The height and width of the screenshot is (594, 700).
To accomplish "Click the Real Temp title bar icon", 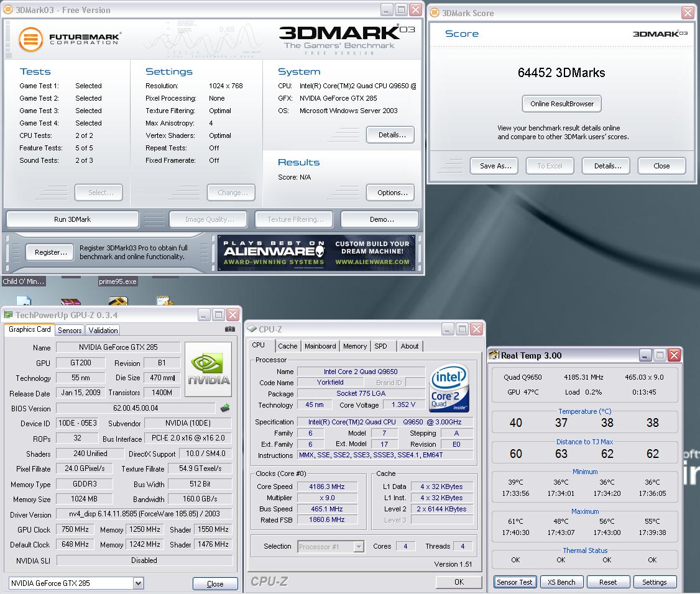I will click(x=494, y=355).
